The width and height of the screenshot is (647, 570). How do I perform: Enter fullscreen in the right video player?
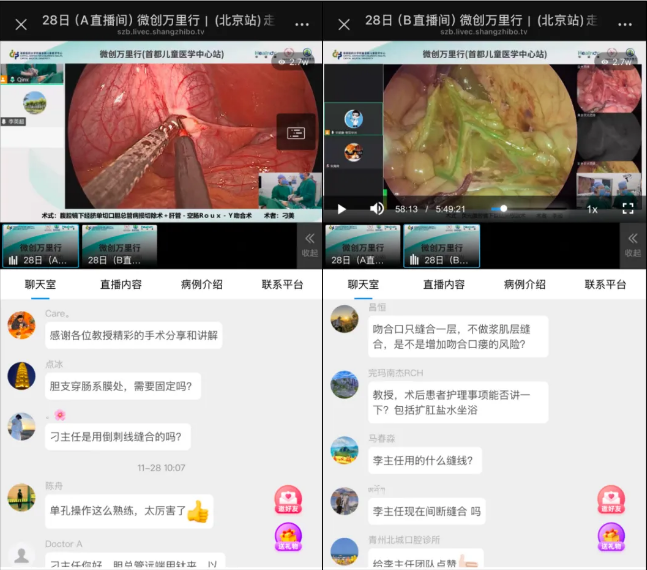[628, 209]
